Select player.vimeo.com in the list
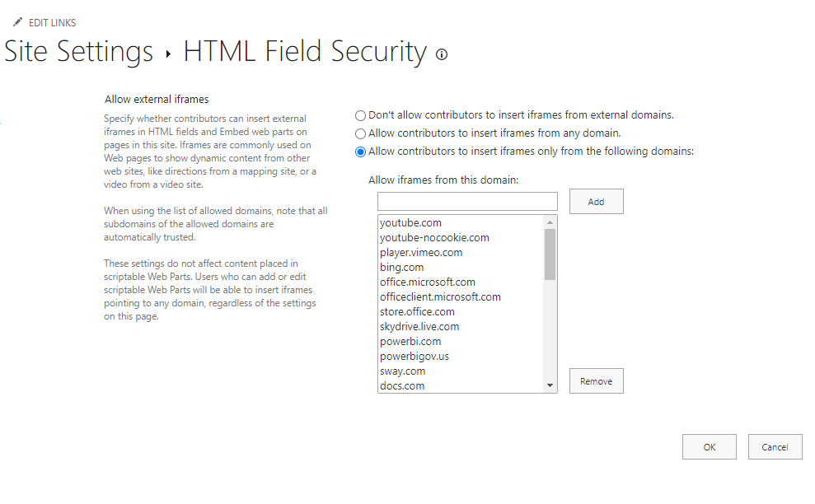The width and height of the screenshot is (815, 504). tap(421, 253)
